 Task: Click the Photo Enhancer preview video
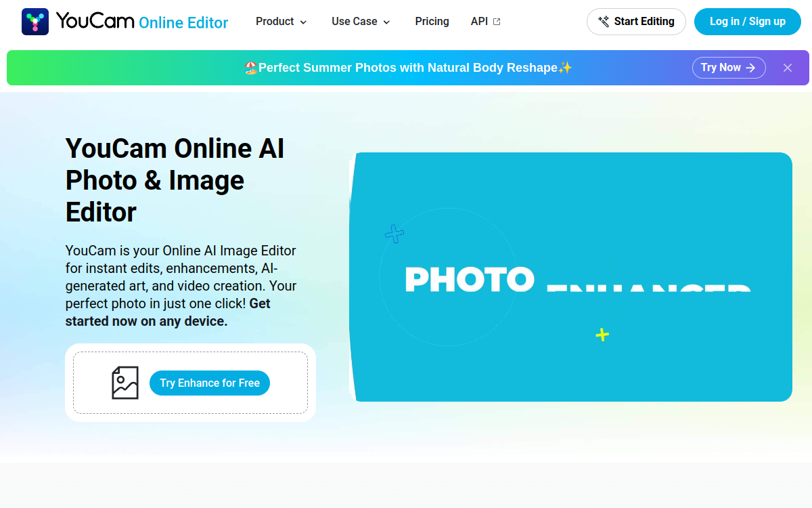click(x=570, y=277)
